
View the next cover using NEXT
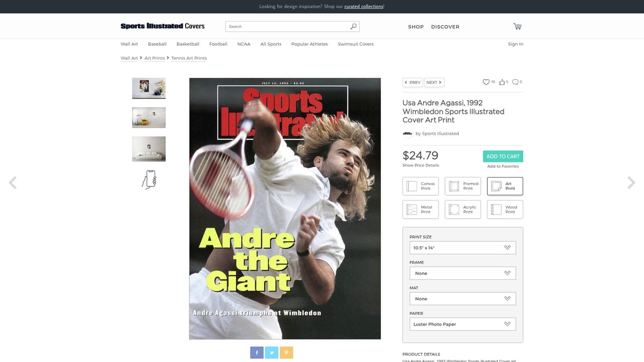click(433, 82)
